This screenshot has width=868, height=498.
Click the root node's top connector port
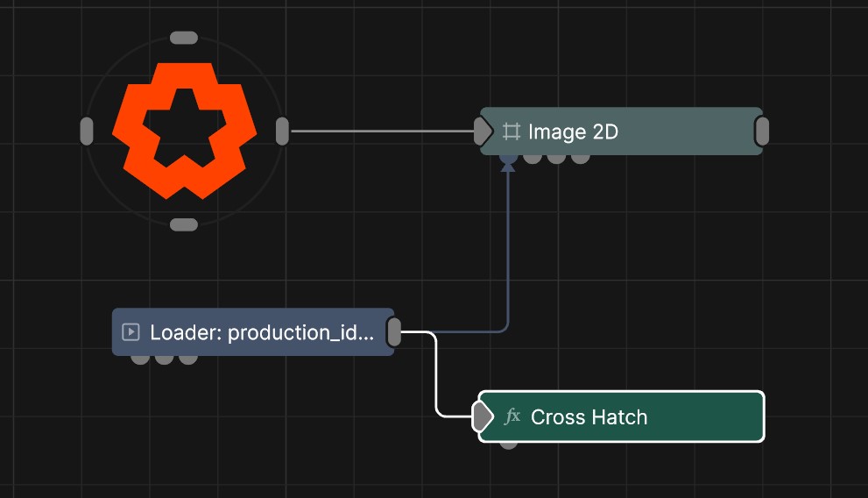[x=184, y=38]
